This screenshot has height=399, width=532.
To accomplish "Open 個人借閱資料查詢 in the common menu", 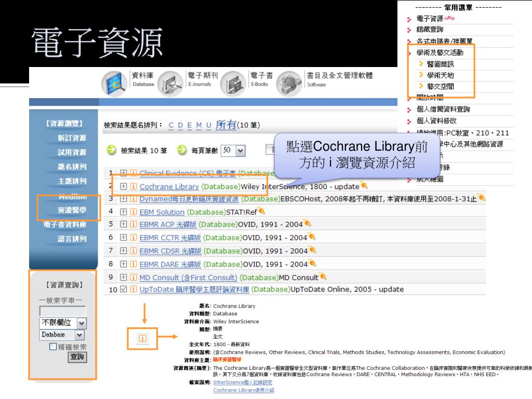I will [x=443, y=109].
